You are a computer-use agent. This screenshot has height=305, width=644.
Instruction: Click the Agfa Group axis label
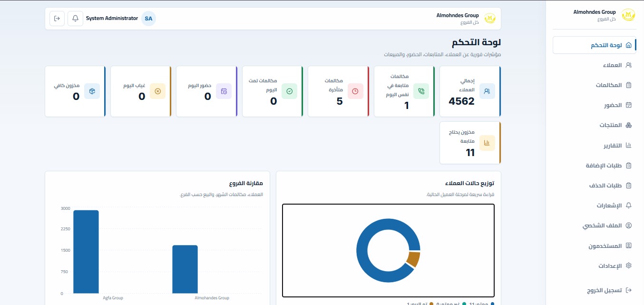tap(113, 298)
